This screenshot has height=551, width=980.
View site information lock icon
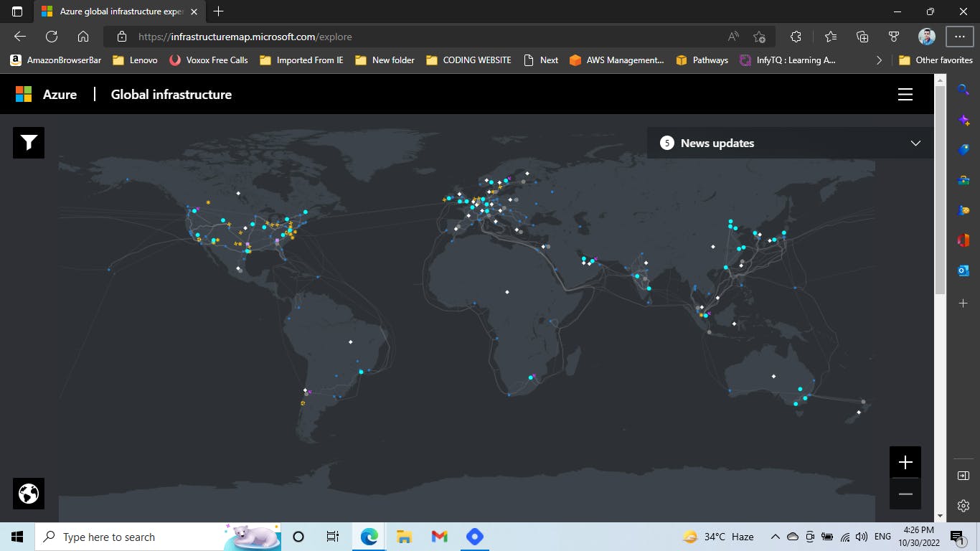122,37
